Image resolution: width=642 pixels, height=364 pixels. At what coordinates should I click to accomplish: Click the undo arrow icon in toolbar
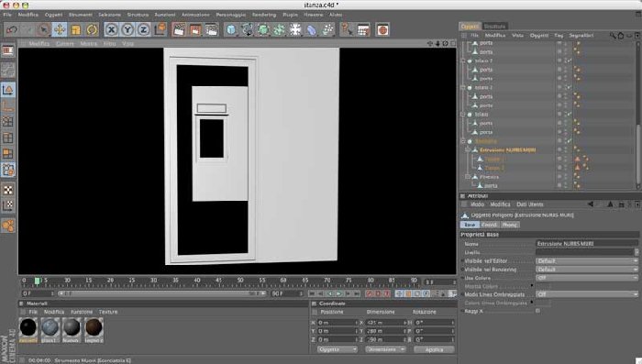(12, 29)
